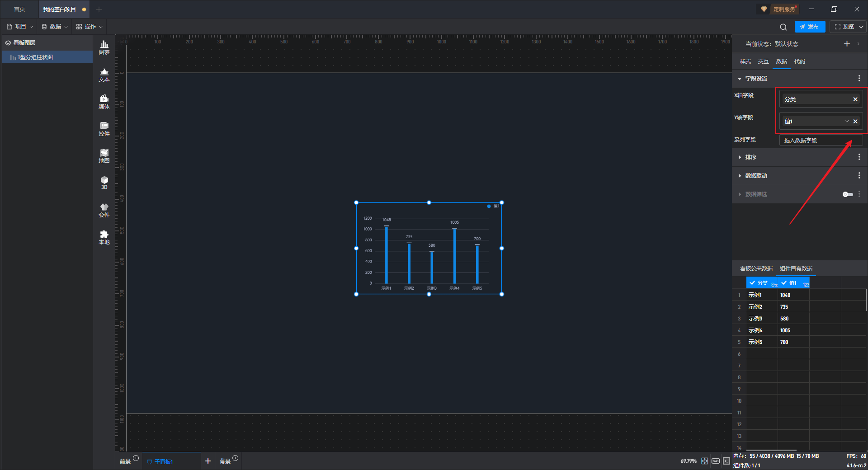Click the cell 示例1 in data table
Viewport: 868px width, 470px height.
coord(762,295)
